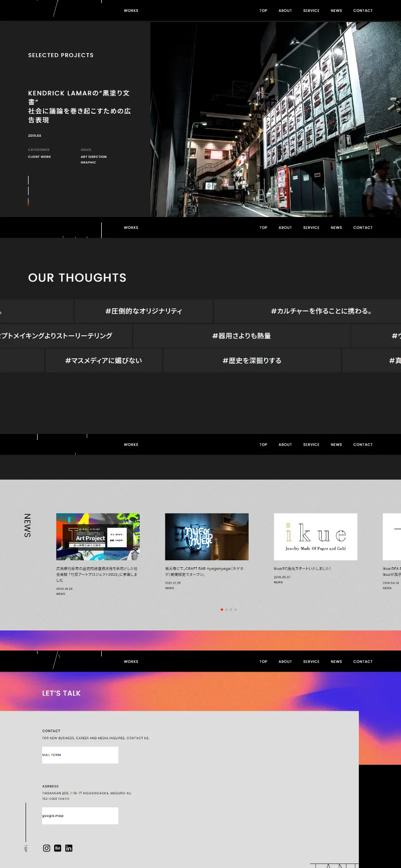
Task: Open the Instagram social icon
Action: (x=47, y=848)
